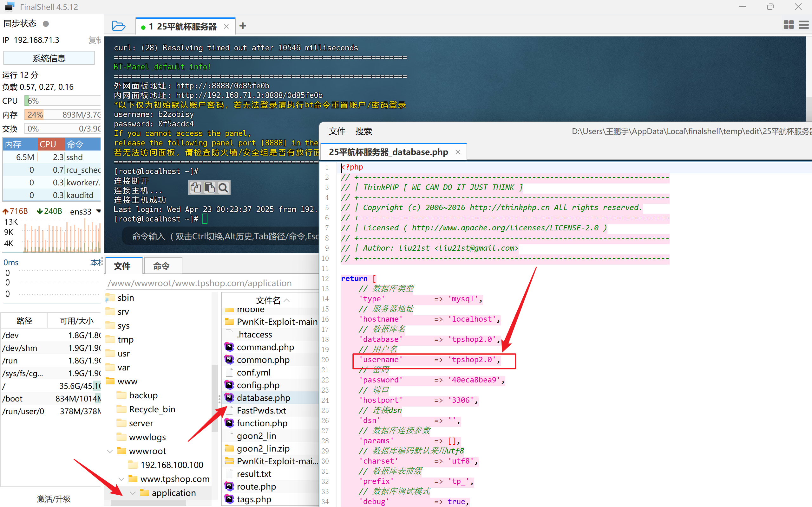Close the 25平航杯服务器 connection tab
The width and height of the screenshot is (812, 507).
(x=226, y=27)
